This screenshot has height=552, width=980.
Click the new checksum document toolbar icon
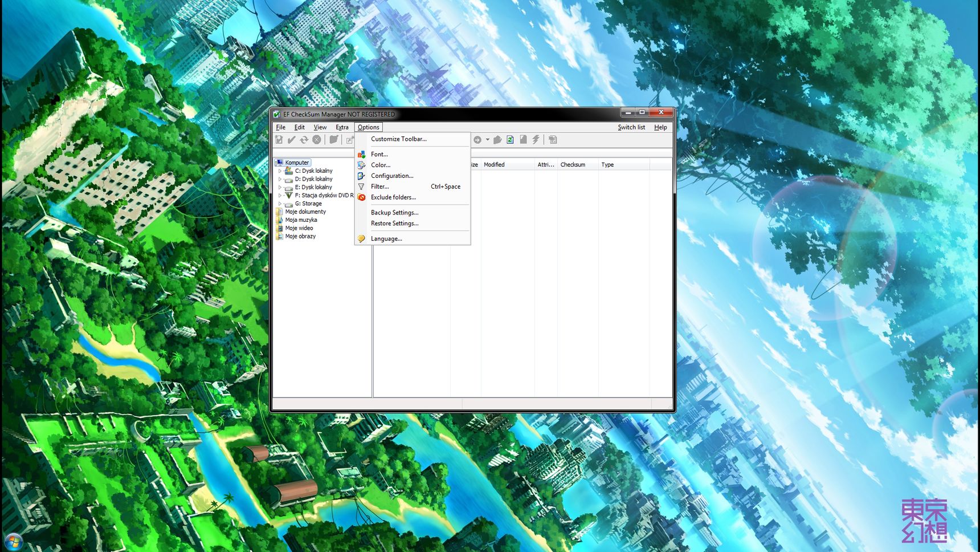(x=279, y=140)
